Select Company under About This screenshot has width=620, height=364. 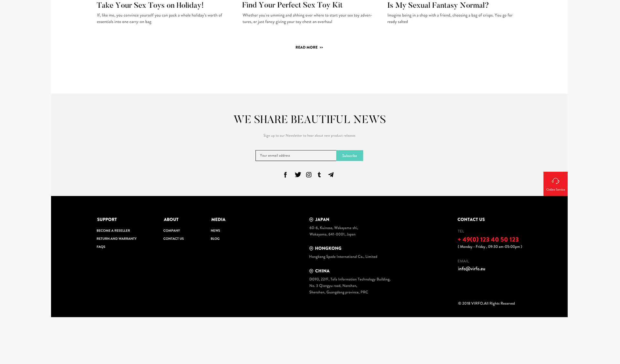click(171, 231)
